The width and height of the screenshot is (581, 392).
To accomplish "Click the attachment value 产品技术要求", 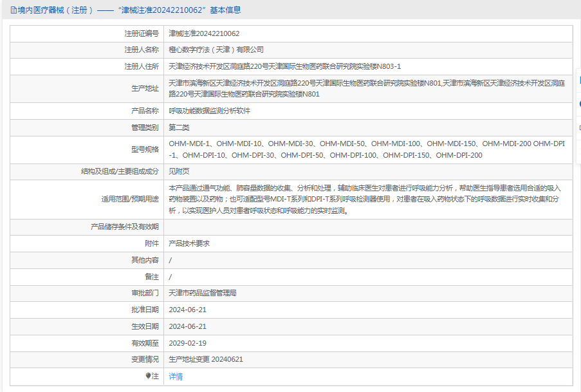I will click(189, 243).
